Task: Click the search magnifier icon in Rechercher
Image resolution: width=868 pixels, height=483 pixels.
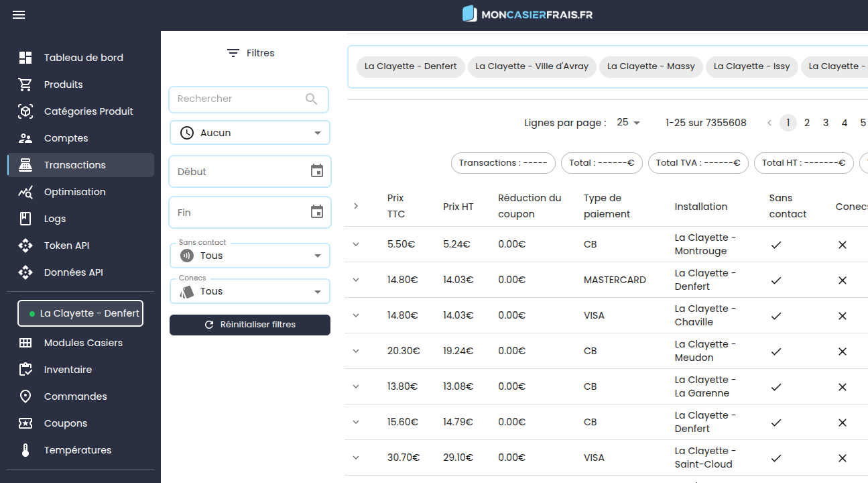Action: click(x=311, y=99)
